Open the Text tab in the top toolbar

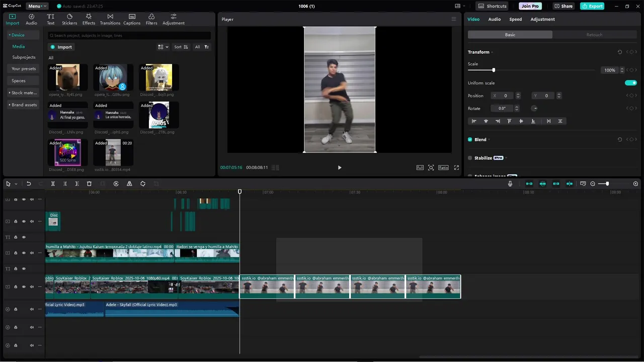(x=51, y=19)
